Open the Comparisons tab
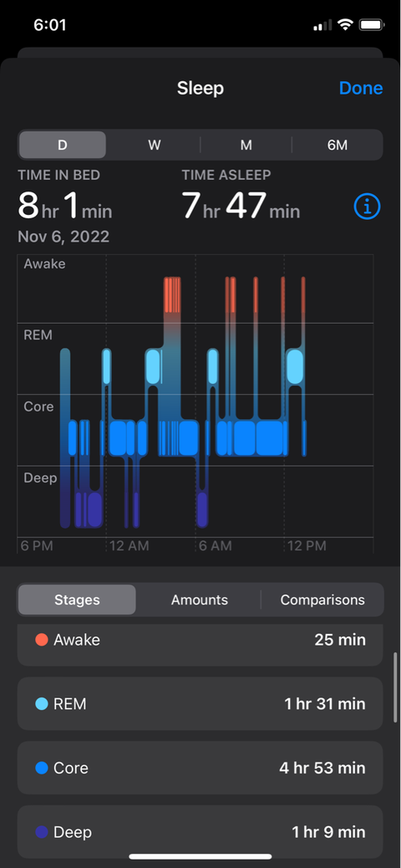This screenshot has width=401, height=868. [x=322, y=600]
